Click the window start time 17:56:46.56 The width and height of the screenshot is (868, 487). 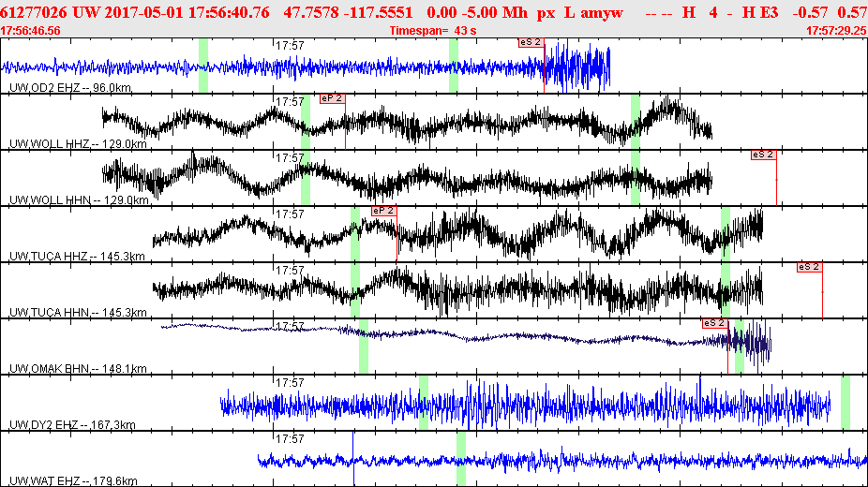[x=30, y=31]
